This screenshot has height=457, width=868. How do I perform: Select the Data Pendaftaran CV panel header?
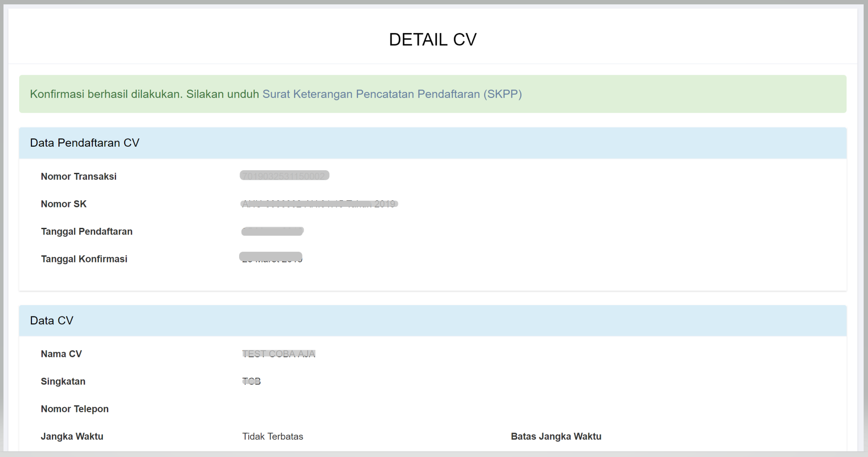85,143
